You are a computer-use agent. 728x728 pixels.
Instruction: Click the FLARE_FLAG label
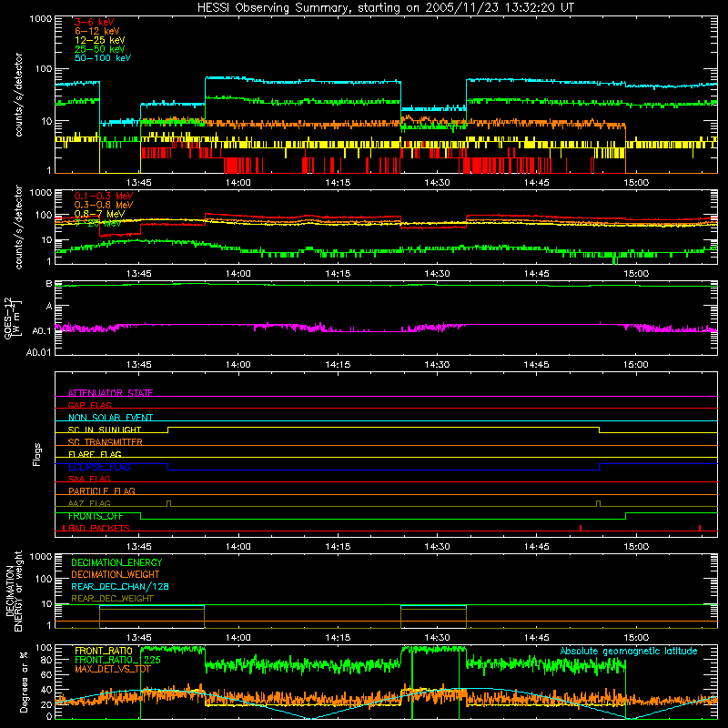pos(95,454)
